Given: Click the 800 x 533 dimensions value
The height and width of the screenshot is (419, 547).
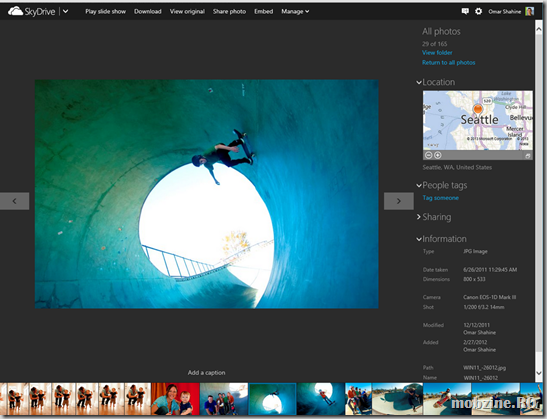Looking at the screenshot, I should point(474,279).
